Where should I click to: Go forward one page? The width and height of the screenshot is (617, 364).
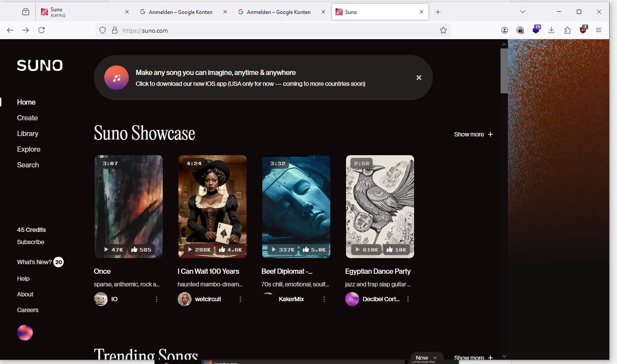pos(26,30)
